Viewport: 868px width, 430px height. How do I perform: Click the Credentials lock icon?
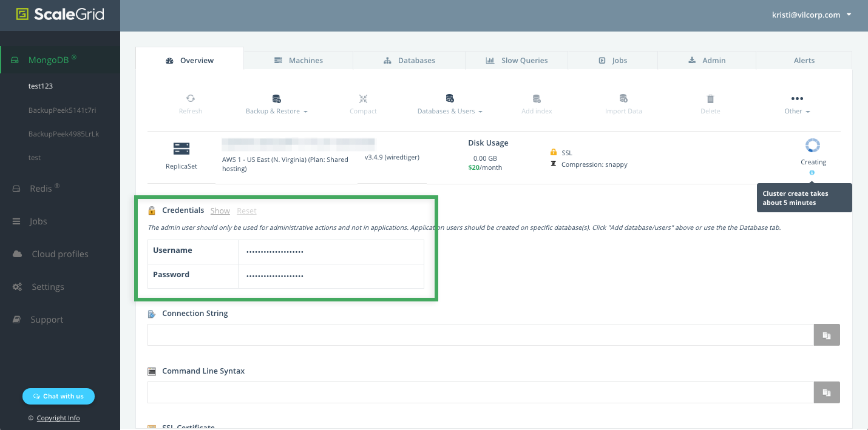point(152,210)
